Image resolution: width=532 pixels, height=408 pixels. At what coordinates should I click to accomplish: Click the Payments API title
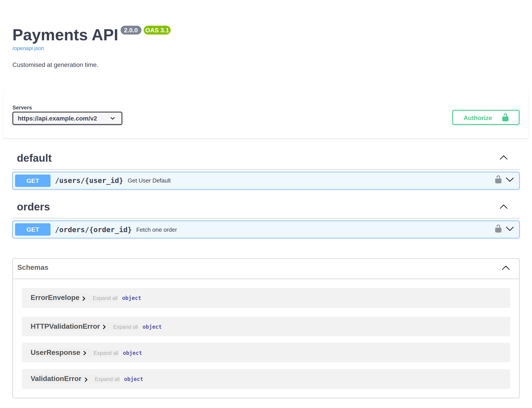coord(65,35)
